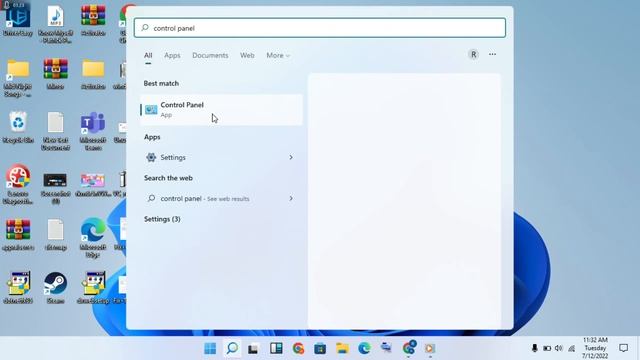
Task: Open the Widgets panel from the taskbar
Action: [x=276, y=348]
